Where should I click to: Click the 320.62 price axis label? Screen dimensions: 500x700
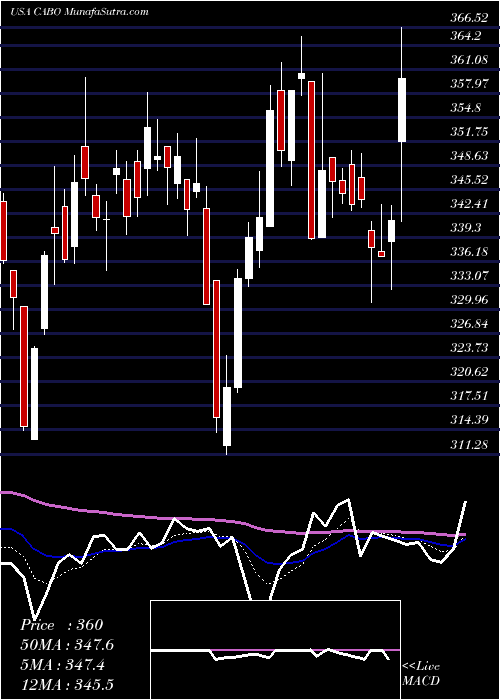coord(470,372)
